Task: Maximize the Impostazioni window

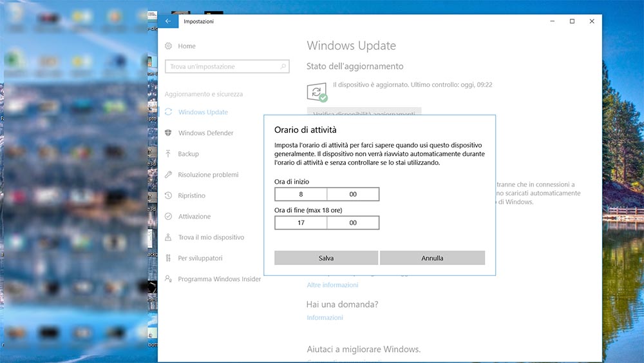Action: tap(572, 21)
